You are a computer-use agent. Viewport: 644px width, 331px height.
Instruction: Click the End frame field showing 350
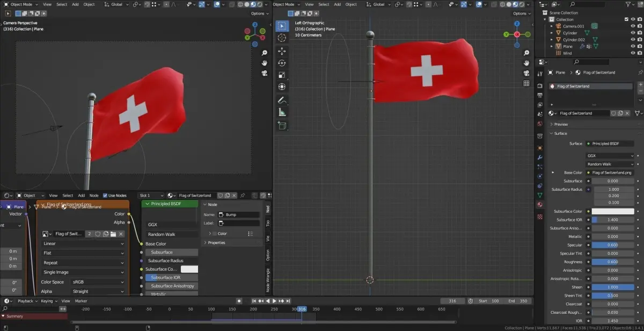tap(517, 301)
